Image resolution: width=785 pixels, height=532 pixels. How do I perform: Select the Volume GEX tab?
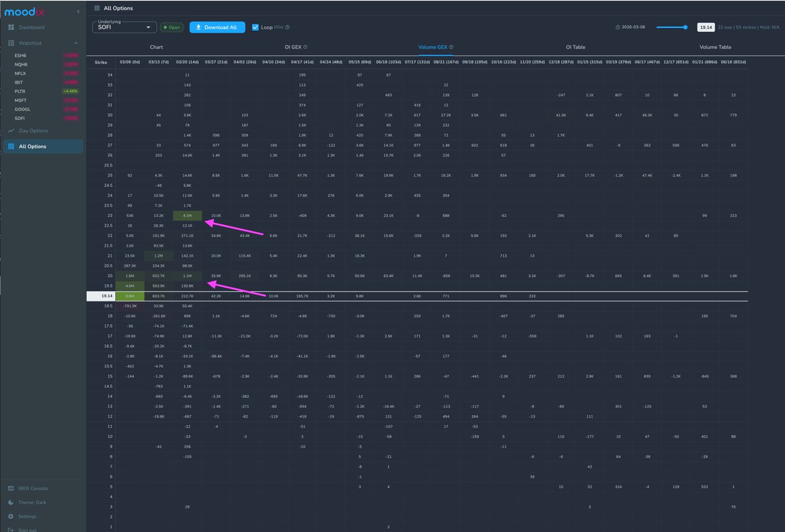[x=435, y=47]
